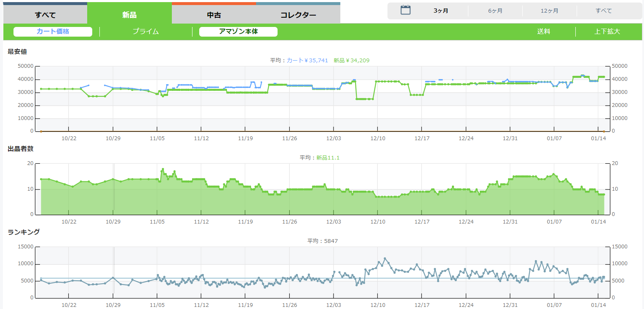Click the ranking average 5847 label
This screenshot has width=644, height=309.
point(323,241)
